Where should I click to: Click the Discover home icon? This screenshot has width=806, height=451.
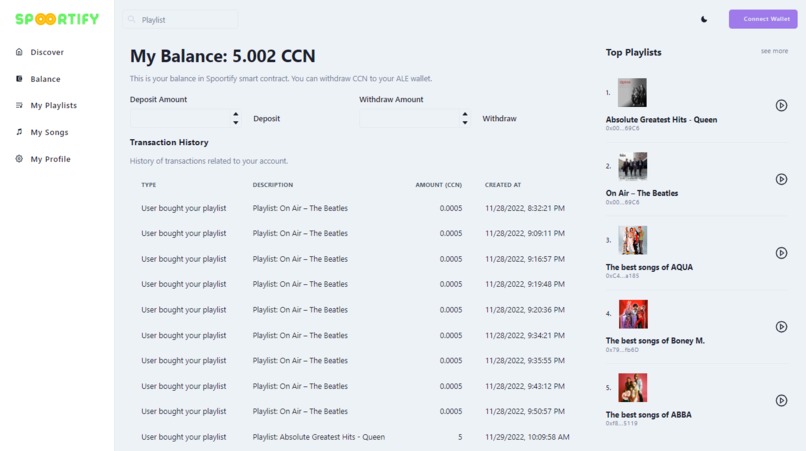[19, 51]
